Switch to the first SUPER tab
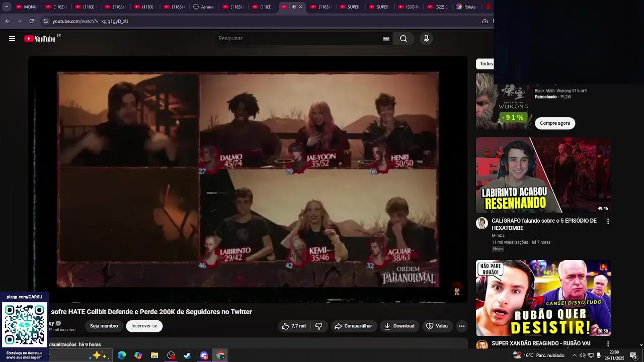This screenshot has height=362, width=644. 350,7
